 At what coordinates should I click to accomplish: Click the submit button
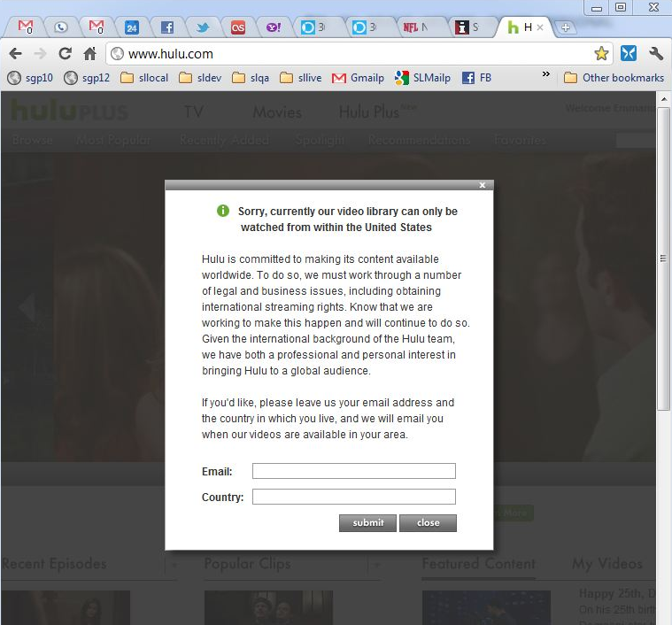[367, 523]
